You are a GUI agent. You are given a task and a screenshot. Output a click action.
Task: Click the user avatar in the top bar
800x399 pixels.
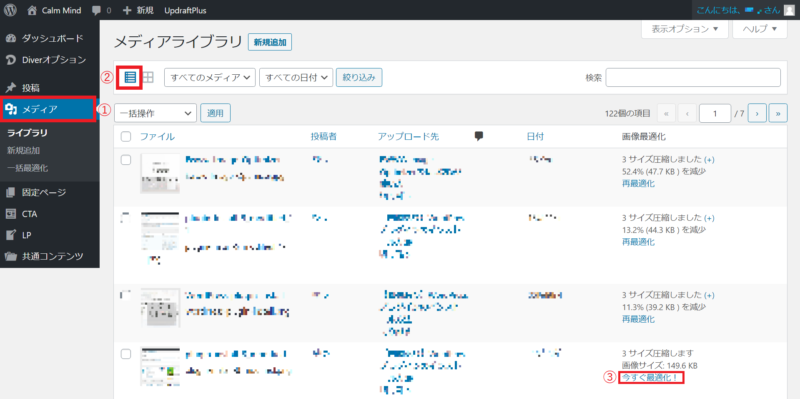coord(789,10)
